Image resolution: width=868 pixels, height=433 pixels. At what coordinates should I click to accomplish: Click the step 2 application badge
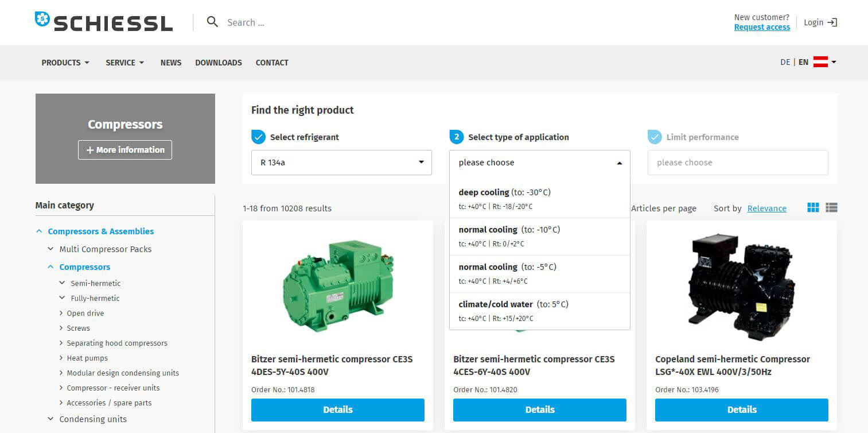456,137
